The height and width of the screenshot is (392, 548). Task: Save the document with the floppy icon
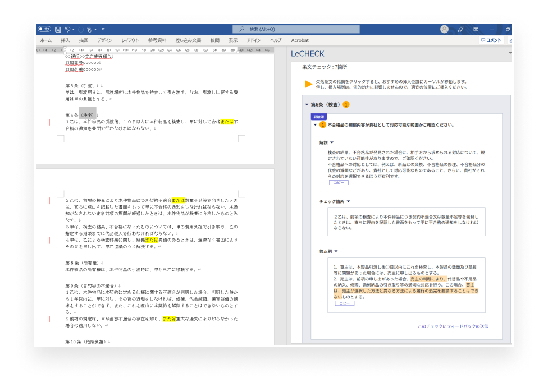pyautogui.click(x=58, y=29)
